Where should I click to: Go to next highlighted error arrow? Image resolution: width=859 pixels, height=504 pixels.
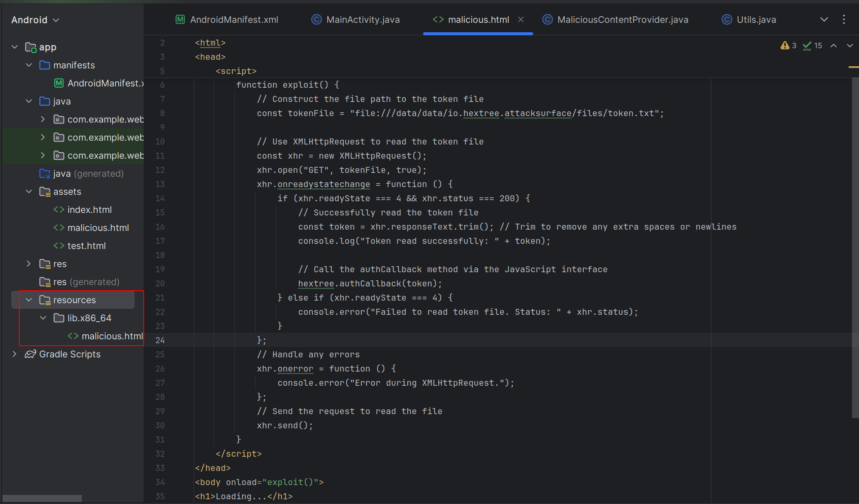click(x=850, y=46)
